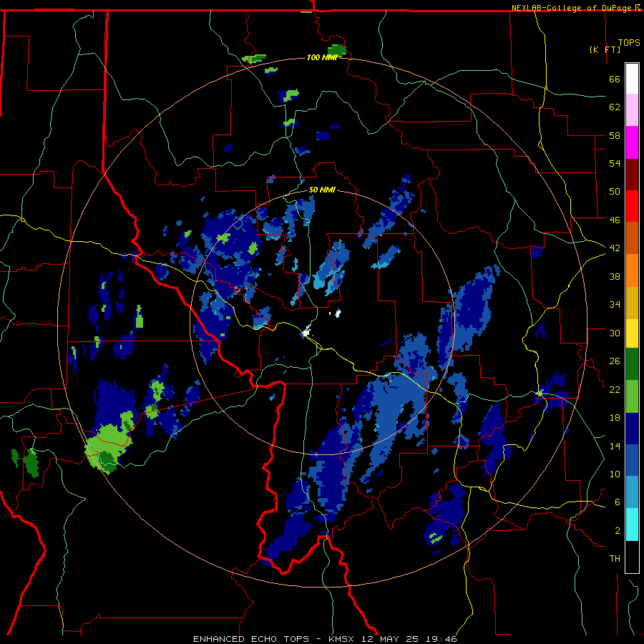Click the '100 NMI' range ring label
Image resolution: width=644 pixels, height=644 pixels.
pyautogui.click(x=322, y=57)
